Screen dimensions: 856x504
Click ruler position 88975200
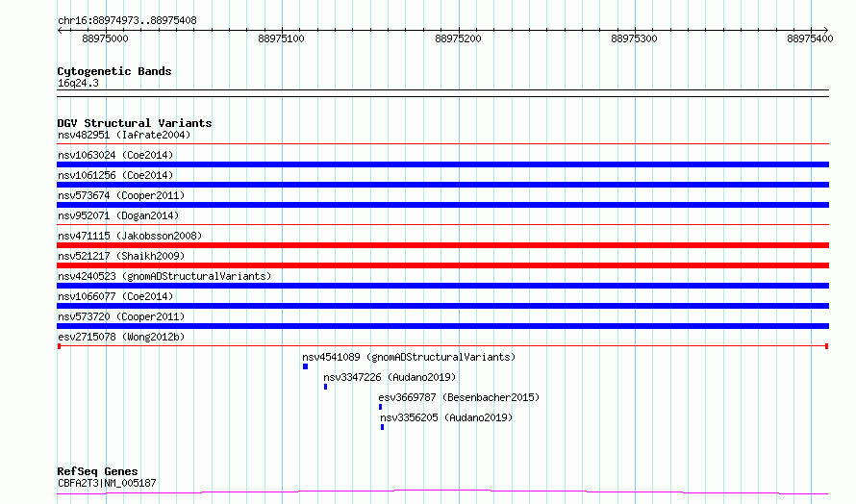[458, 38]
